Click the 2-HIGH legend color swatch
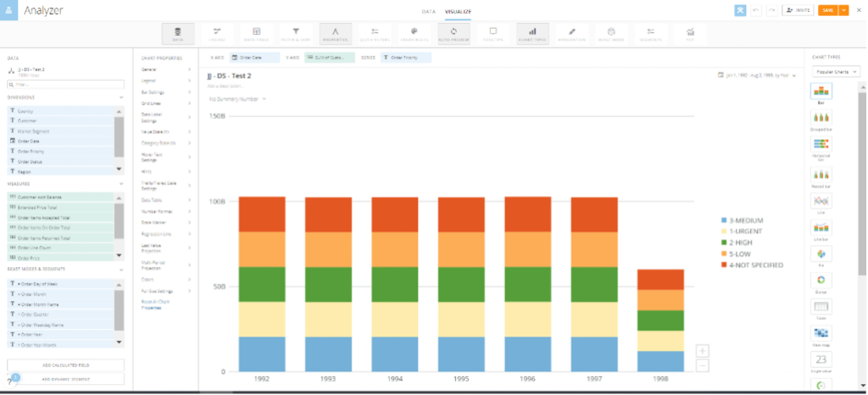The image size is (868, 395). pyautogui.click(x=724, y=242)
